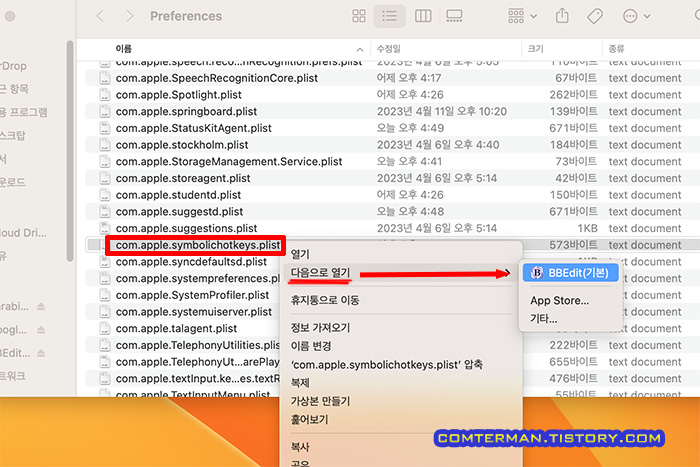The height and width of the screenshot is (467, 700).
Task: Choose 정보 가져오기 in context menu
Action: click(320, 328)
